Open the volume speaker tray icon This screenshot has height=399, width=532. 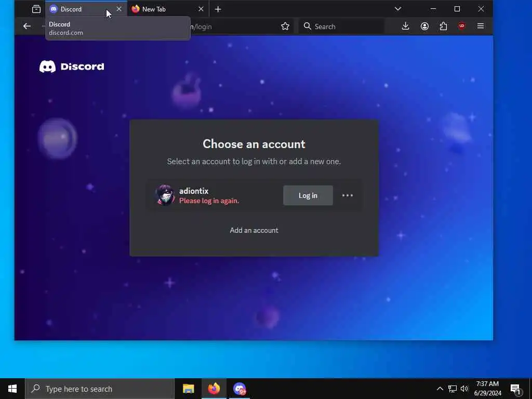464,389
